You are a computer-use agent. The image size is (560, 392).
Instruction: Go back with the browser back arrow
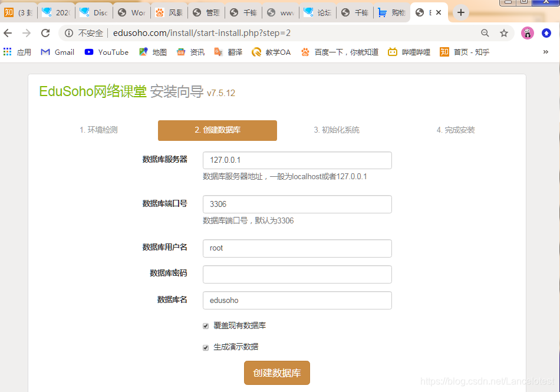8,33
